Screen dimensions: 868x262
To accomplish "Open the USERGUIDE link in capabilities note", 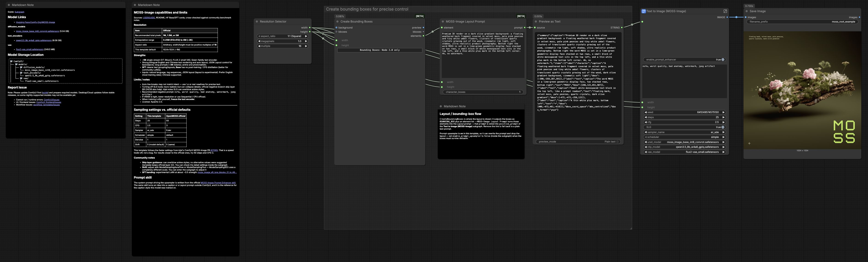I will coord(149,17).
